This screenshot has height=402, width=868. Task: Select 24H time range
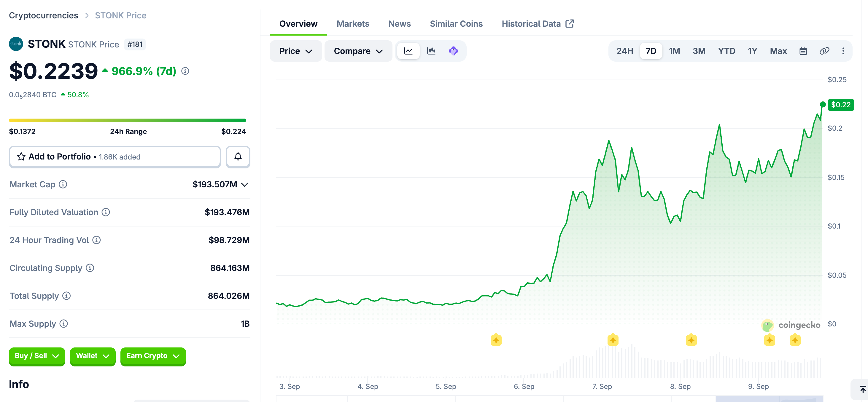[625, 51]
